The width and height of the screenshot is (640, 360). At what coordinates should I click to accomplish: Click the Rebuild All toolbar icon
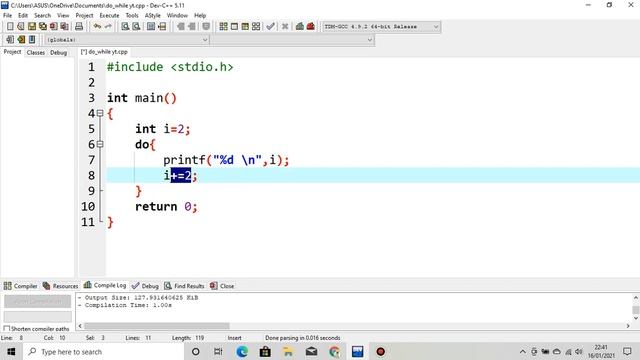click(x=256, y=27)
